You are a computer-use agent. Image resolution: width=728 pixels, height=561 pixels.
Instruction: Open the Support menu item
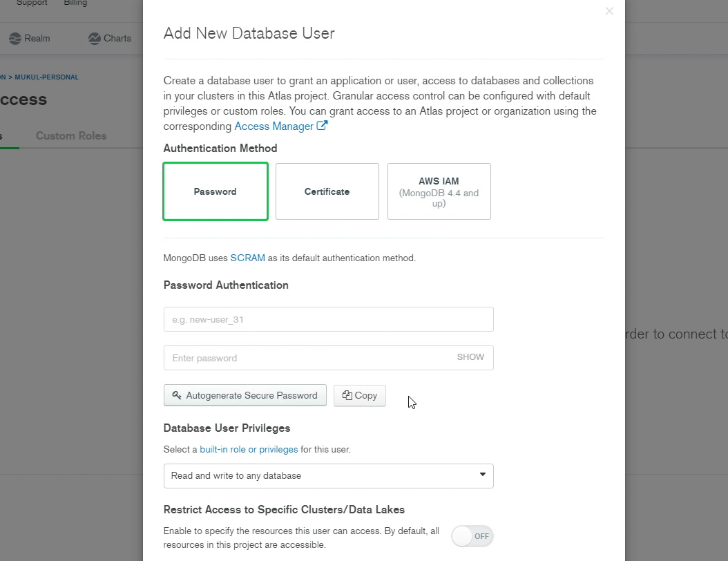click(32, 3)
